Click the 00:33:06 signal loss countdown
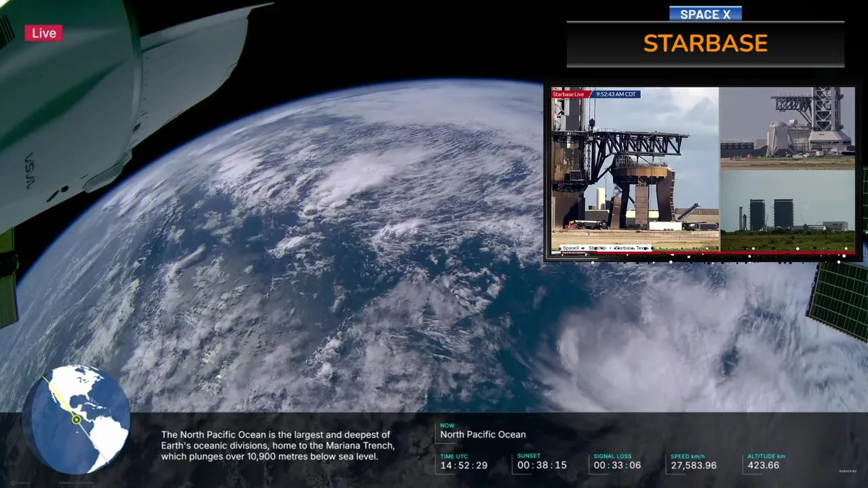868x488 pixels. point(617,466)
